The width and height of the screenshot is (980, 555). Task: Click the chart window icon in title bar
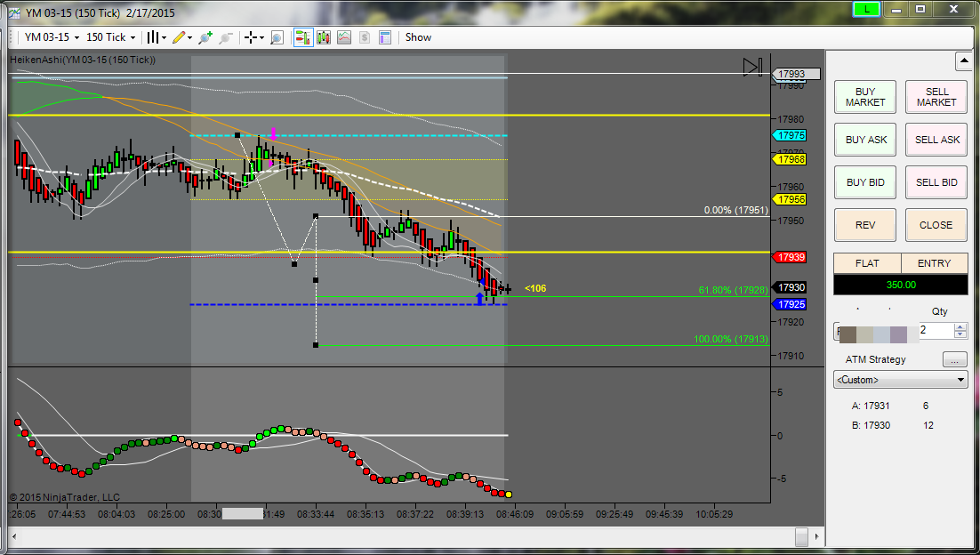point(13,12)
